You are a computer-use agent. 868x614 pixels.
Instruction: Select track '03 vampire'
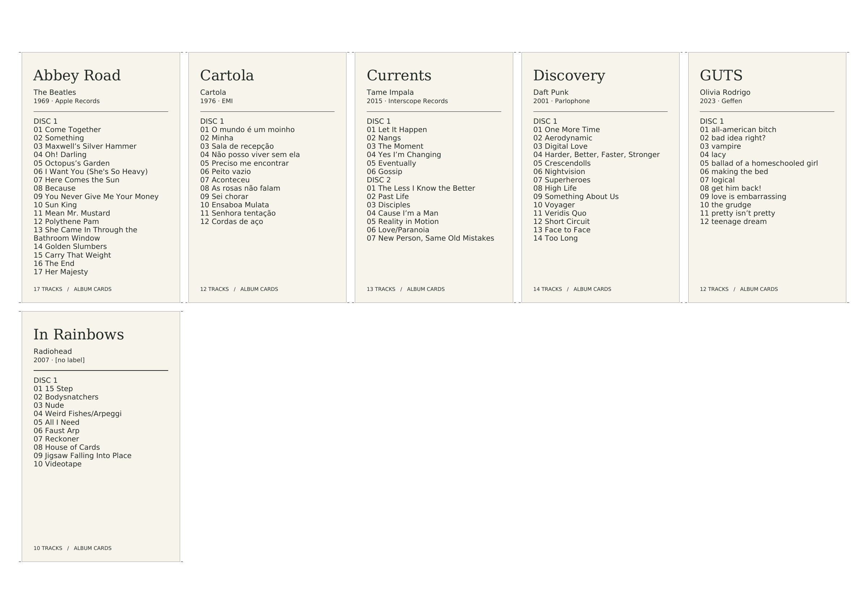720,147
